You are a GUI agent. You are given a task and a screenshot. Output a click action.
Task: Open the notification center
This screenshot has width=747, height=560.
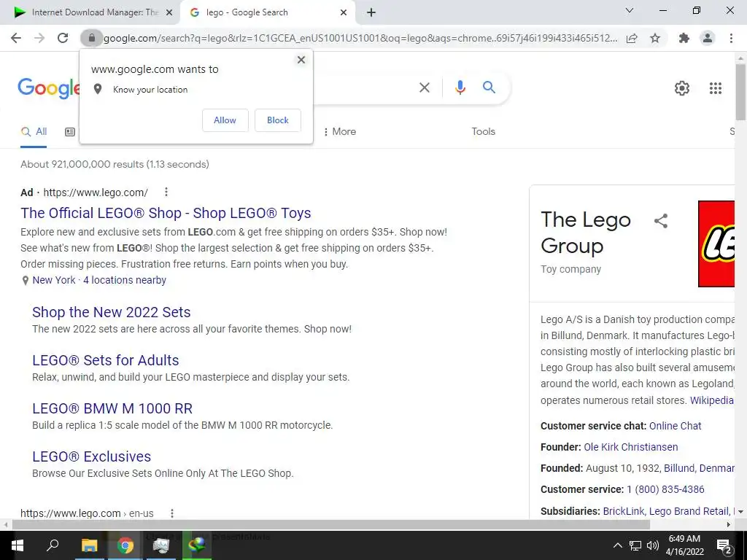click(x=724, y=546)
